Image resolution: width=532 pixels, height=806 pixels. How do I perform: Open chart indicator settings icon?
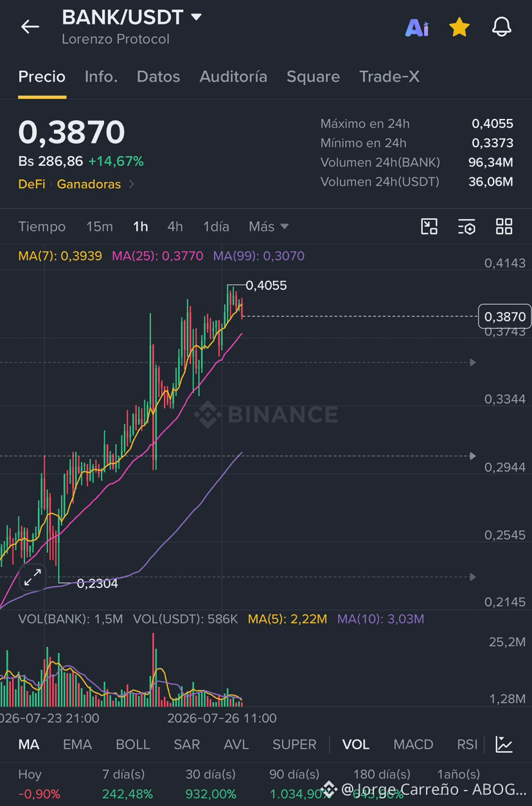point(466,226)
